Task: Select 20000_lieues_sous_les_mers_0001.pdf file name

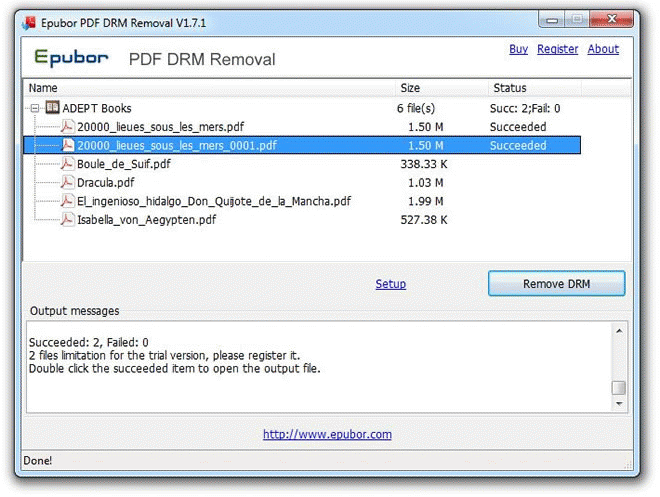Action: click(177, 145)
